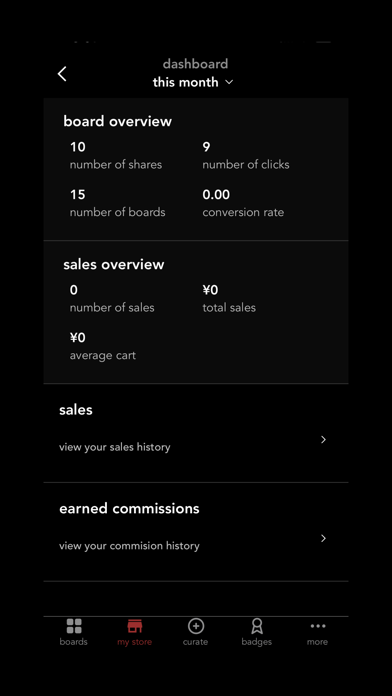Open the badges ribbon icon
This screenshot has width=392, height=696.
tap(257, 626)
